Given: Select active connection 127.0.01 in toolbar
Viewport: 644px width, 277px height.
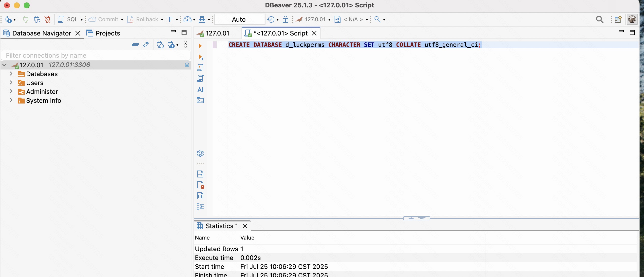Looking at the screenshot, I should 313,19.
